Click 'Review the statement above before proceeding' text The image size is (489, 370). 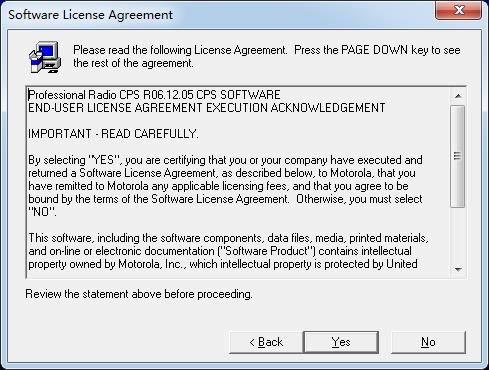(139, 294)
